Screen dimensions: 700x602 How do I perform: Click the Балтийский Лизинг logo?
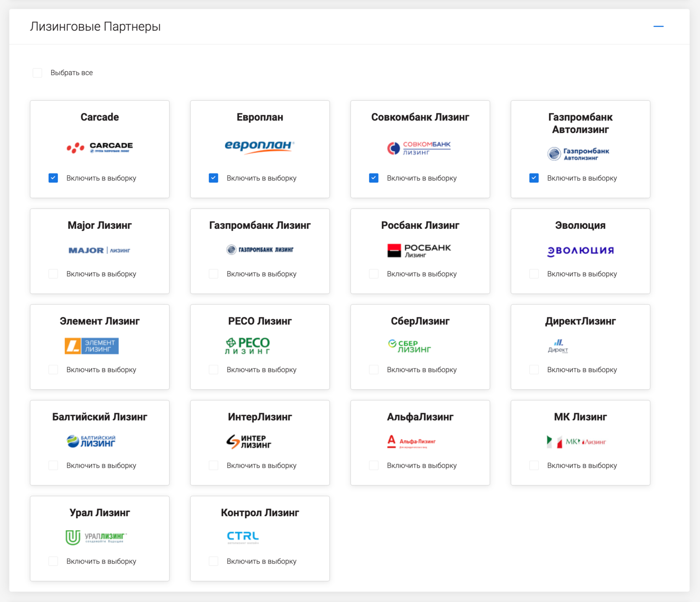click(x=91, y=441)
